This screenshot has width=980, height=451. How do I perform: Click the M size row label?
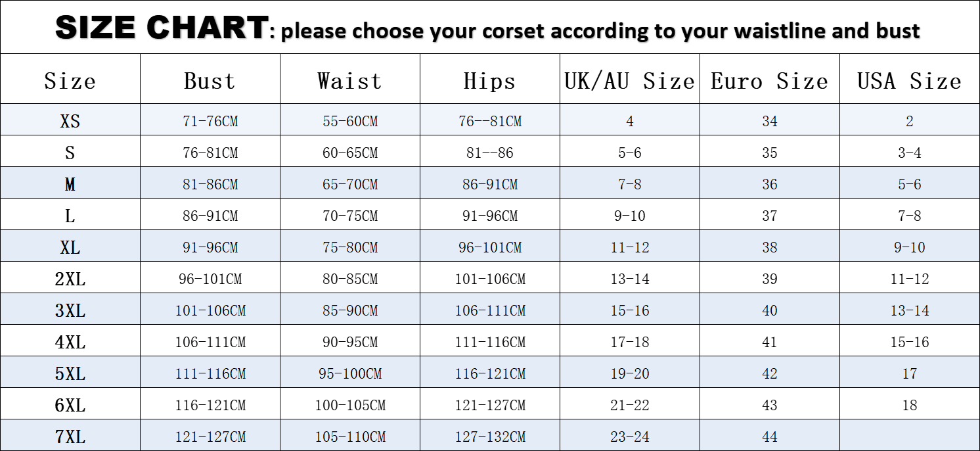[70, 184]
